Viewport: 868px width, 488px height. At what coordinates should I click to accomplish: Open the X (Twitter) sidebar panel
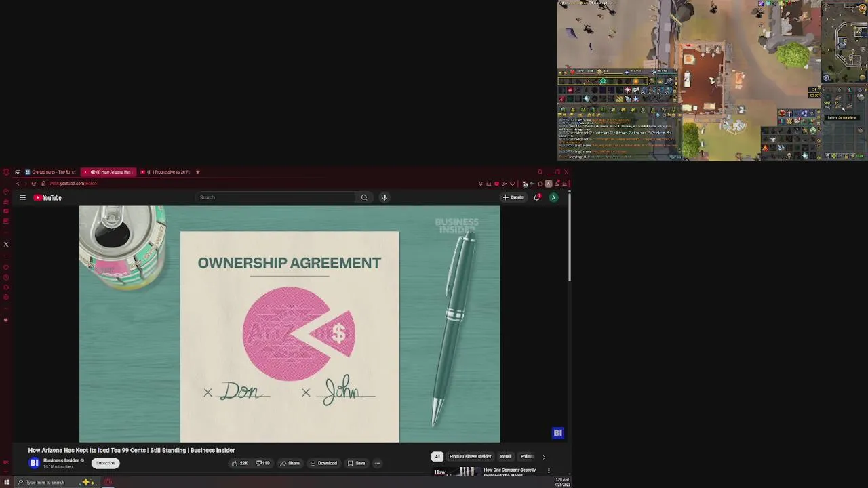pyautogui.click(x=6, y=245)
